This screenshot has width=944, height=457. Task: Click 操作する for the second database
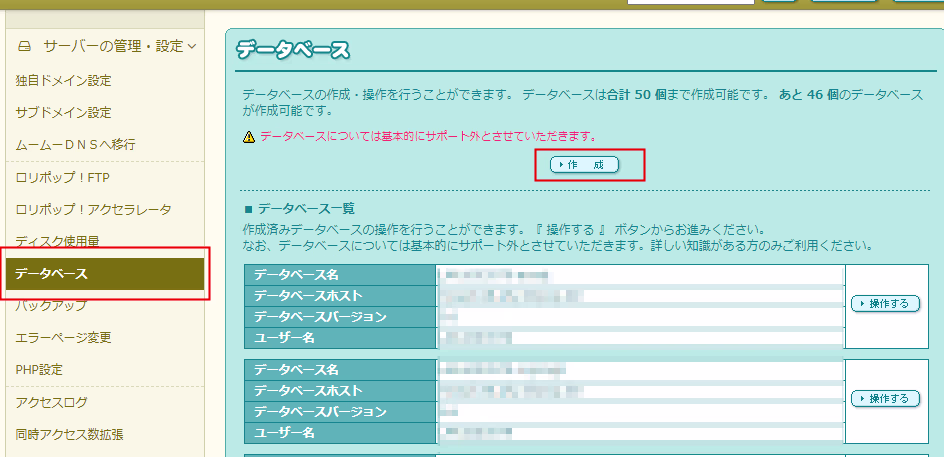885,398
